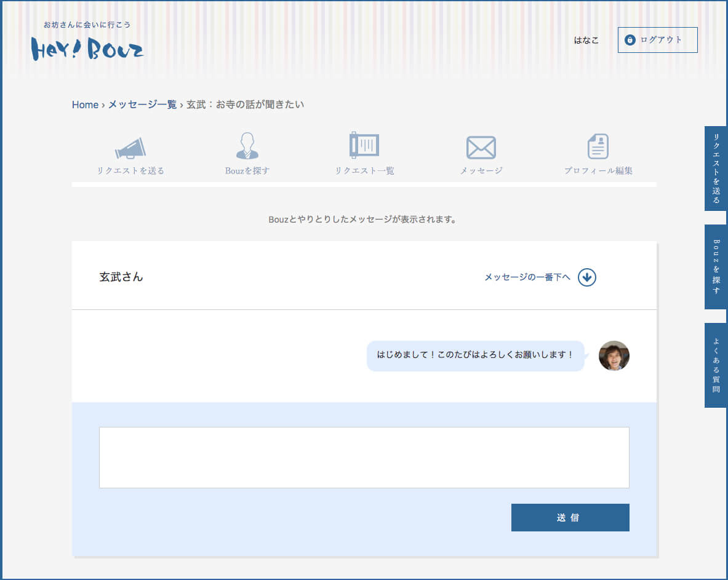Image resolution: width=728 pixels, height=580 pixels.
Task: Select the メッセージ label in navigation
Action: point(481,170)
